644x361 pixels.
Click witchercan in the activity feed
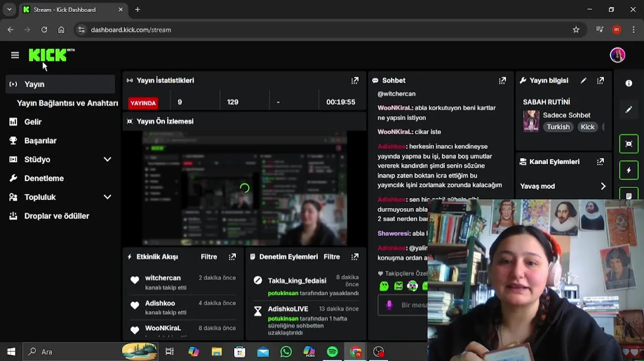pos(163,278)
